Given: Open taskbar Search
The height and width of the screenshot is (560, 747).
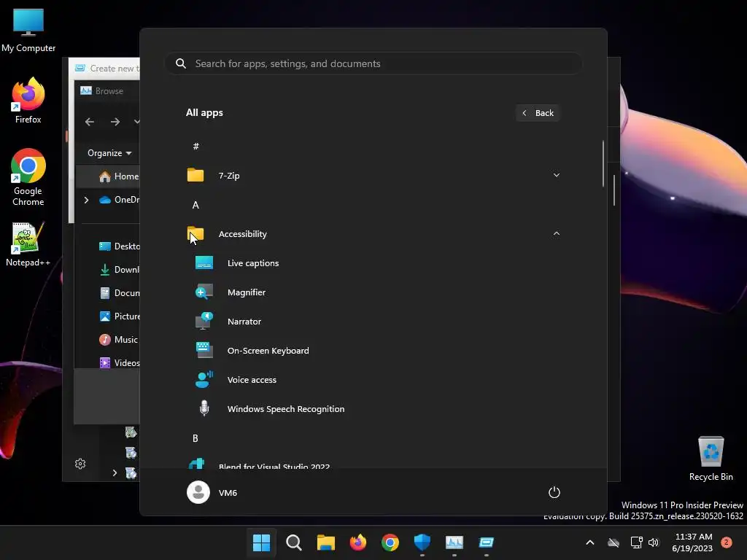Looking at the screenshot, I should tap(293, 542).
